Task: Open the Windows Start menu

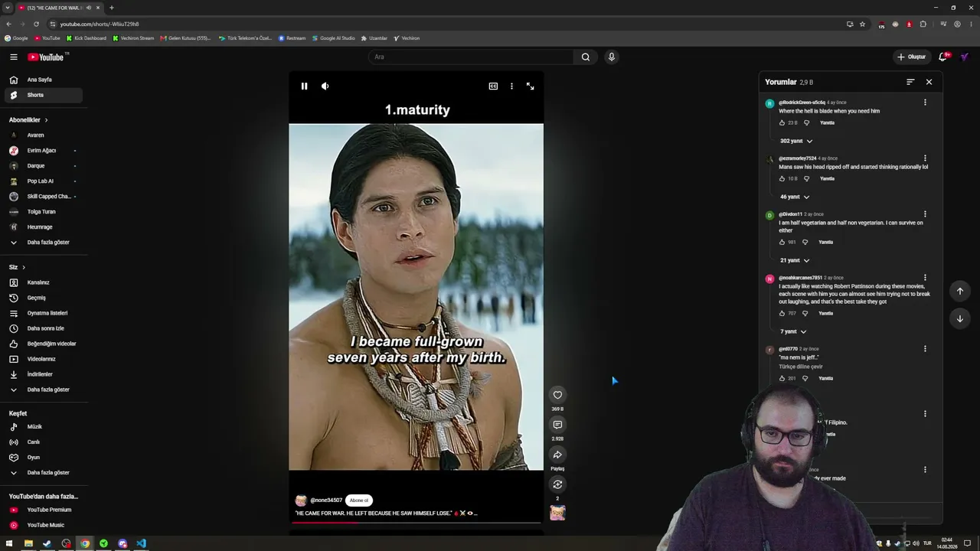Action: pyautogui.click(x=9, y=543)
